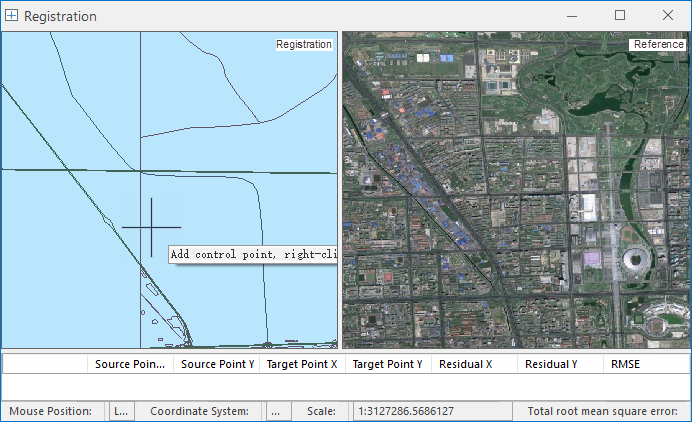Close the Registration window
Image resolution: width=692 pixels, height=422 pixels.
point(667,16)
